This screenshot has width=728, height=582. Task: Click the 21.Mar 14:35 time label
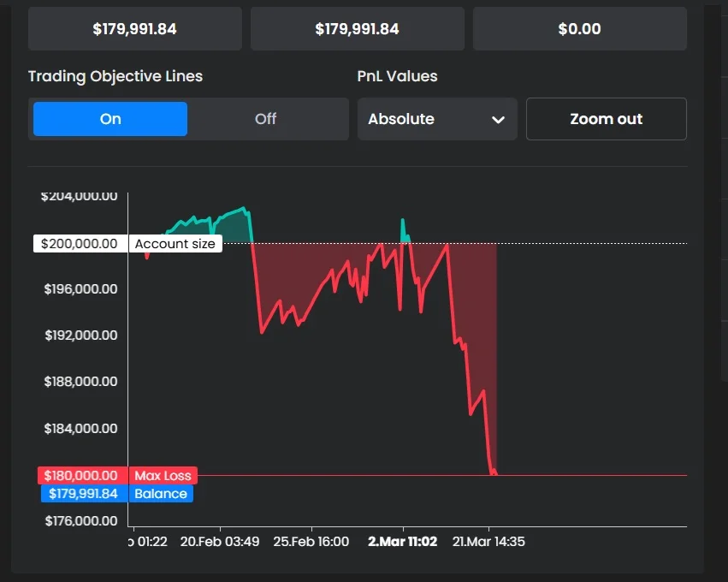coord(489,542)
